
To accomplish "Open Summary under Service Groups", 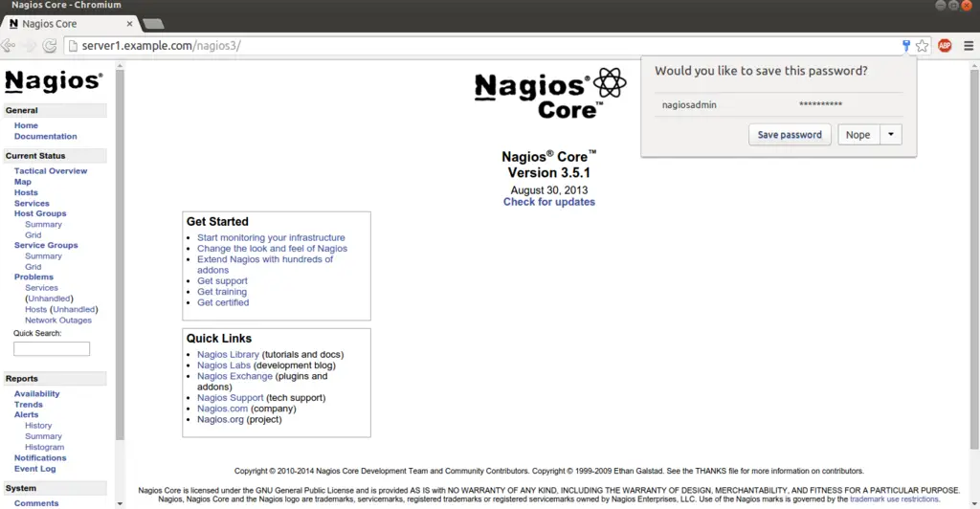I will [x=43, y=256].
